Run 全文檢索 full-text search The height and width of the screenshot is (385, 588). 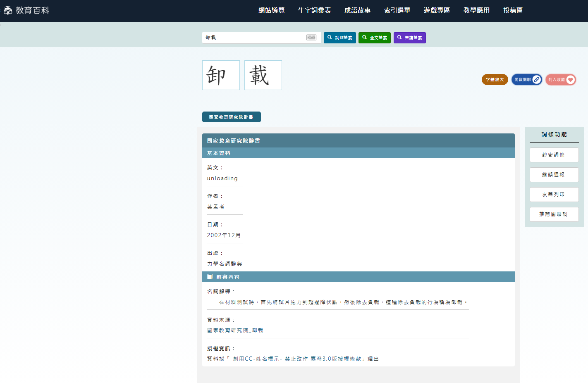click(374, 38)
